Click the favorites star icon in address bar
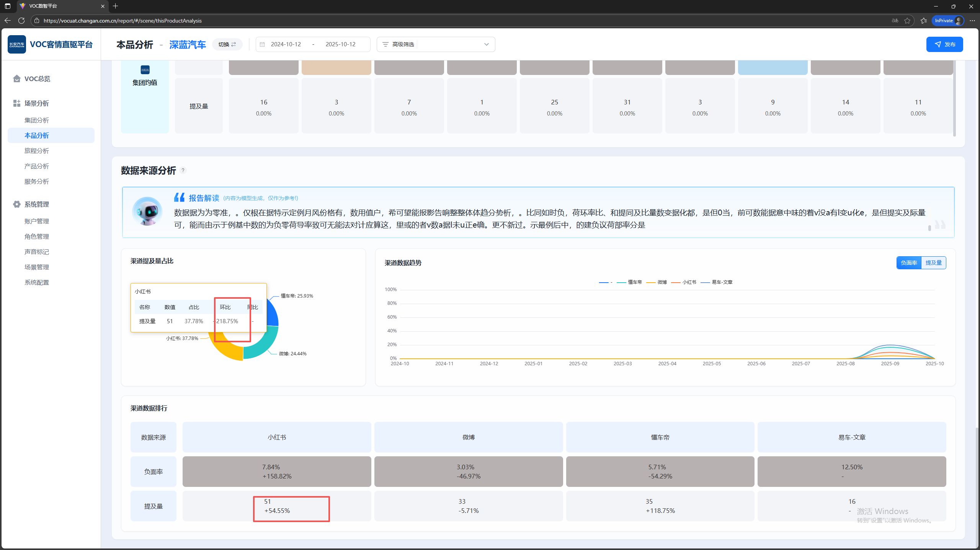980x550 pixels. click(907, 21)
